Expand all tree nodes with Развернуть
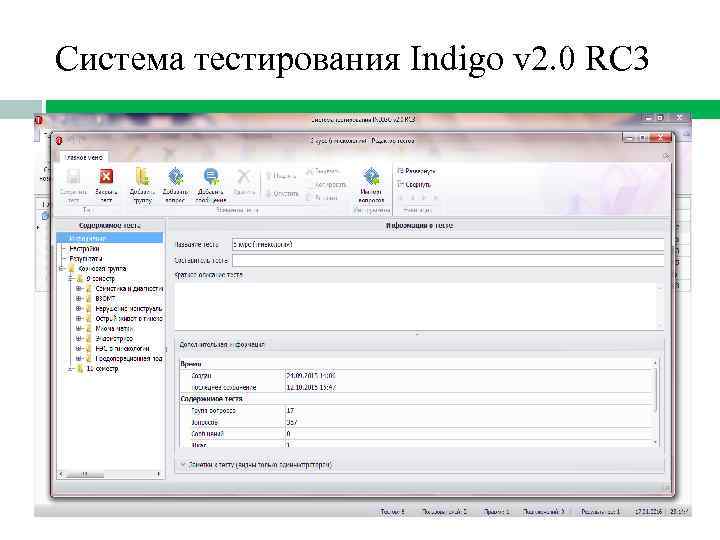 click(416, 171)
